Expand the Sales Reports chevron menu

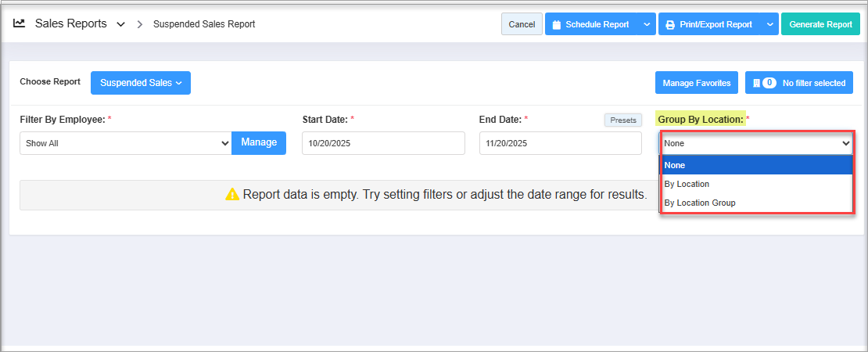click(120, 24)
